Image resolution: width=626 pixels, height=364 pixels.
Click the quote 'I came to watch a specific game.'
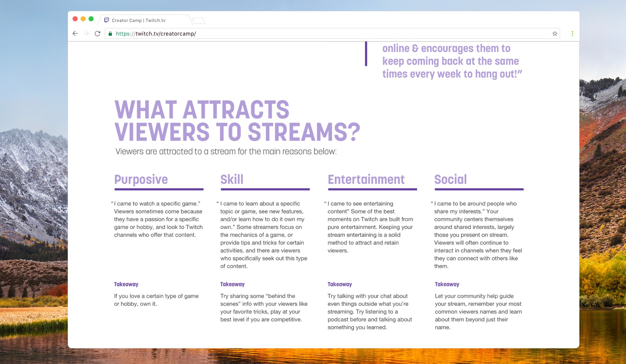(156, 203)
